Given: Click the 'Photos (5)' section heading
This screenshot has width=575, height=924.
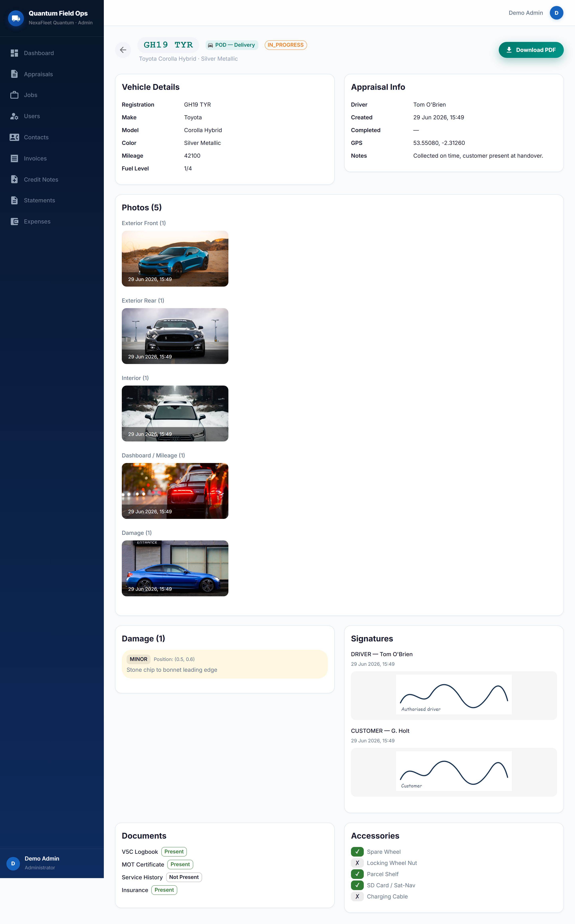Looking at the screenshot, I should point(142,208).
